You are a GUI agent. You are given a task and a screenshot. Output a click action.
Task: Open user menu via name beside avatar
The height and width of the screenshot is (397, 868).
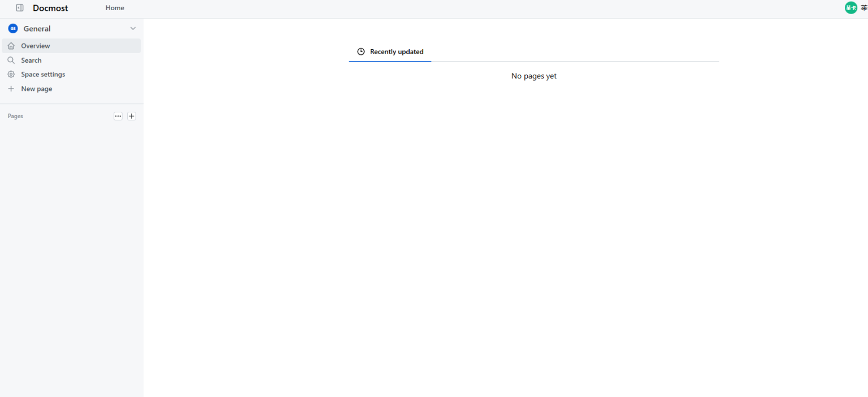[x=863, y=8]
